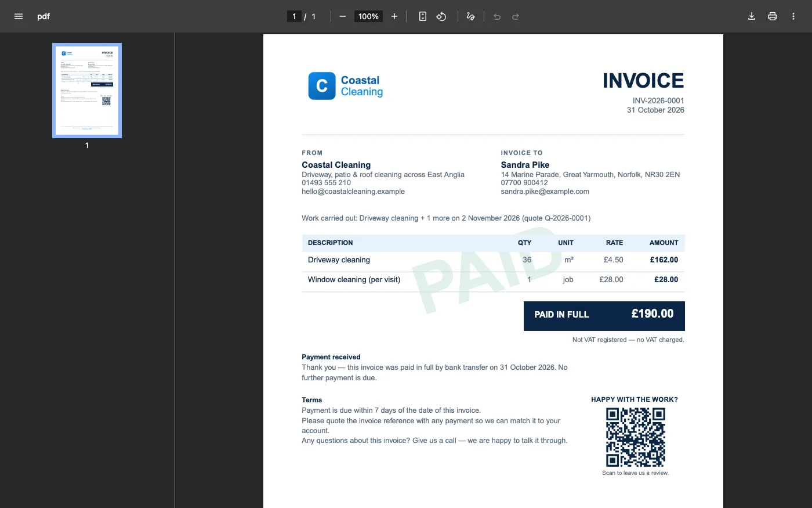
Task: Click the date 31 October 2026 in header
Action: click(655, 110)
